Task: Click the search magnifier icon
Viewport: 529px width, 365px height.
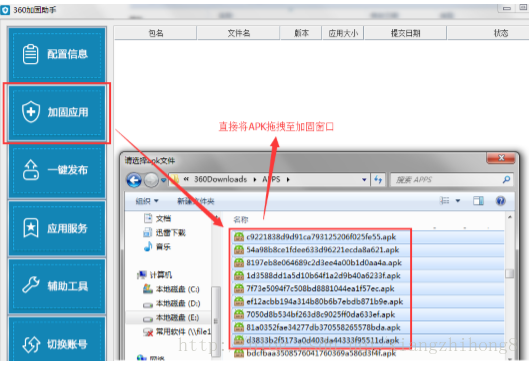Action: tap(506, 180)
